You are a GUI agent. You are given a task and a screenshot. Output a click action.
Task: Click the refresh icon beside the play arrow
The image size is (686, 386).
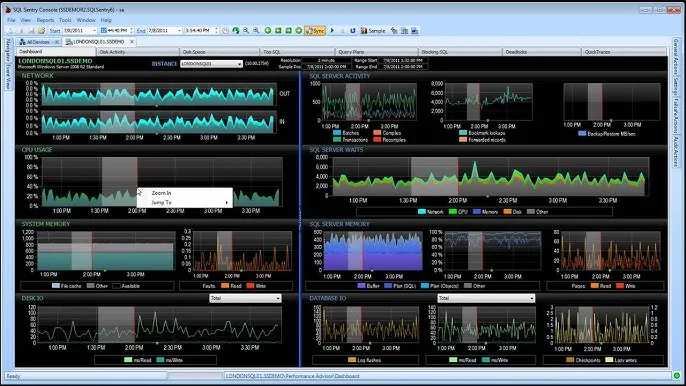pos(353,31)
